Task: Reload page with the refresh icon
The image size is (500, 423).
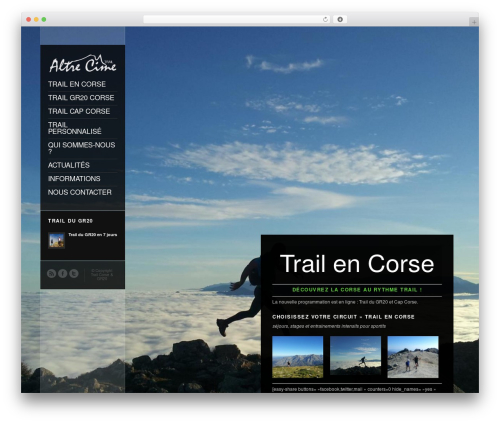Action: tap(325, 19)
